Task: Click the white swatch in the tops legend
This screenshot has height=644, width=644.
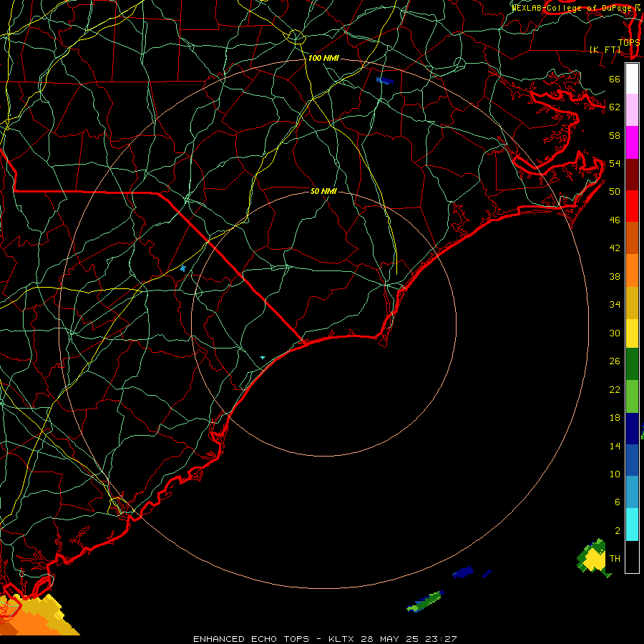Action: pos(632,79)
